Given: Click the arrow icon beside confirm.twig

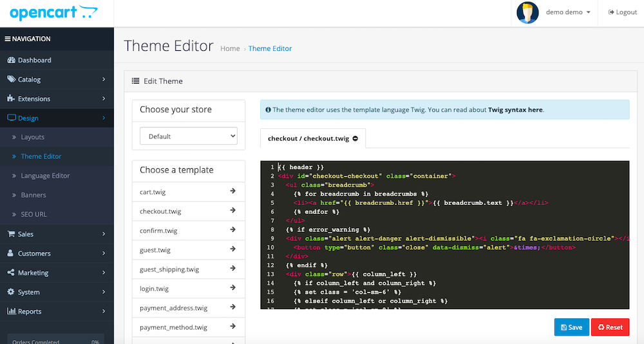Looking at the screenshot, I should pyautogui.click(x=233, y=229).
